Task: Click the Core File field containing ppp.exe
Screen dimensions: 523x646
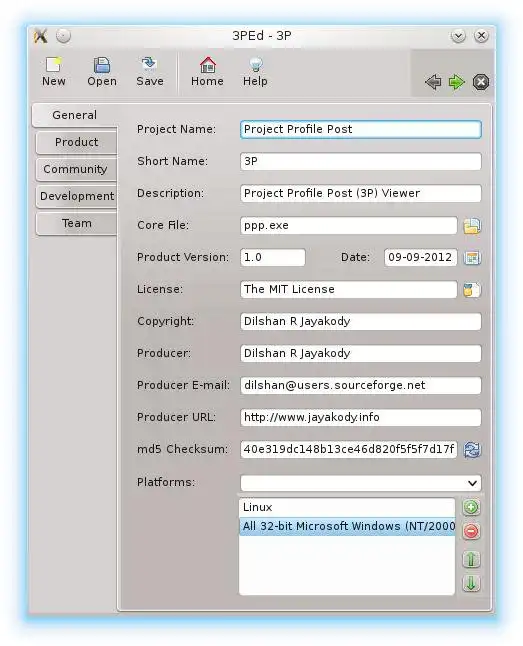Action: [349, 226]
